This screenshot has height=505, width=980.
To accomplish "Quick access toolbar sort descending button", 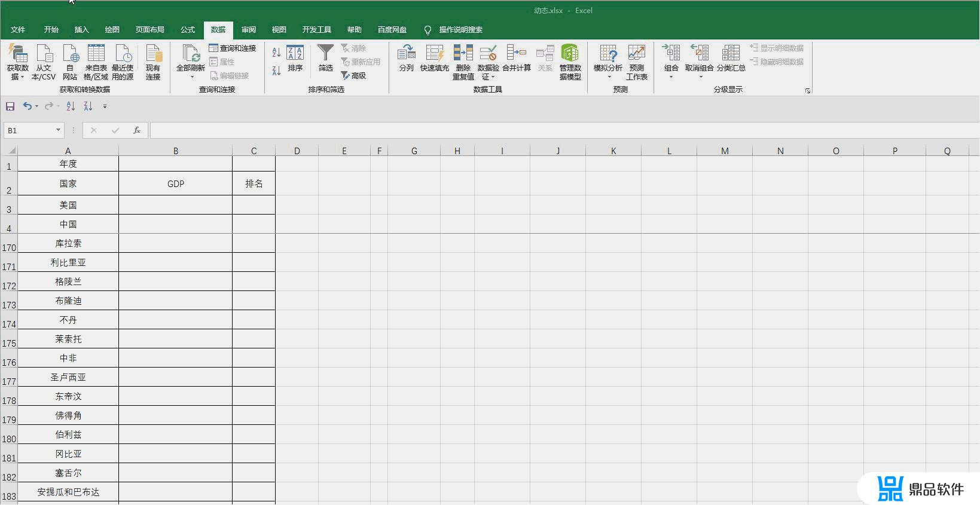I will tap(88, 106).
